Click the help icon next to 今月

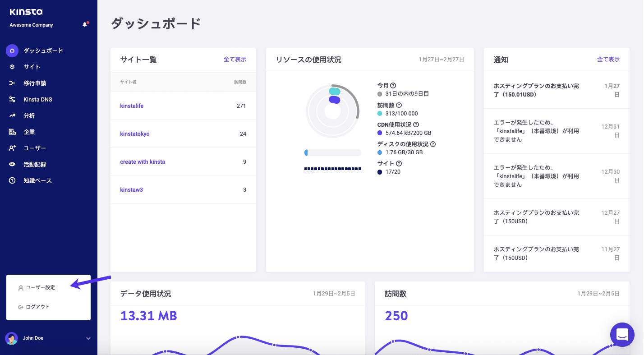point(393,85)
